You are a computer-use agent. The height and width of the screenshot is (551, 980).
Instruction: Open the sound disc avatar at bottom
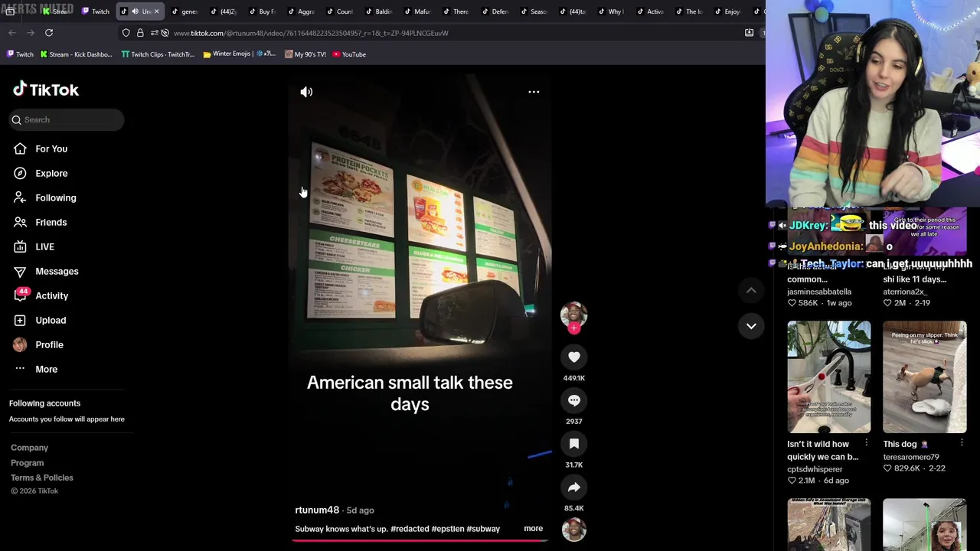[573, 530]
